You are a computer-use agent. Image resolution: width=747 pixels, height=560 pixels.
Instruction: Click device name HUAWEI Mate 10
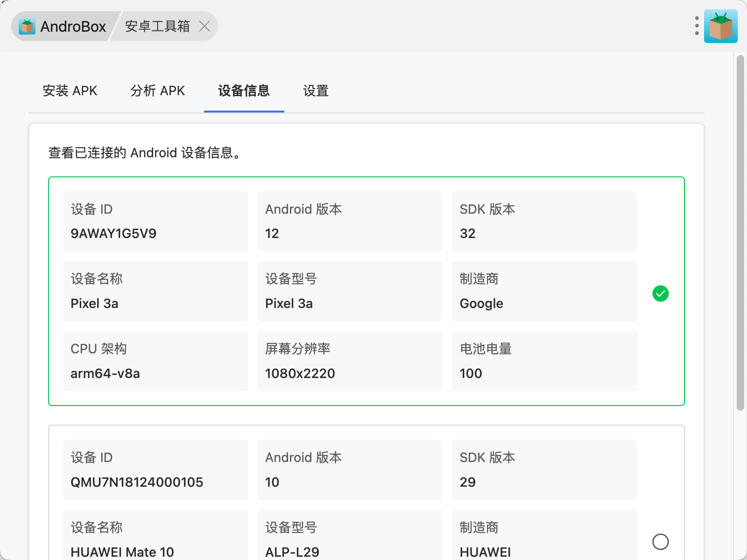point(122,552)
